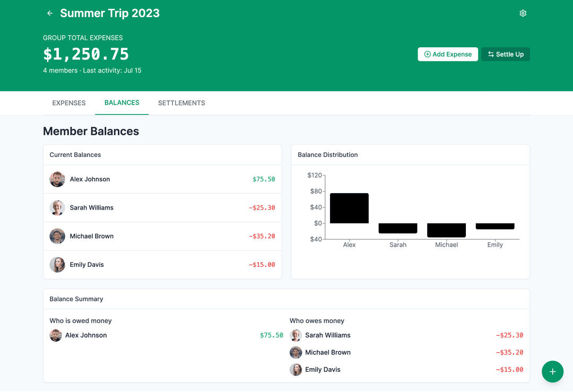Click Emily Davis' avatar in Current Balances
This screenshot has width=573, height=392.
[57, 264]
